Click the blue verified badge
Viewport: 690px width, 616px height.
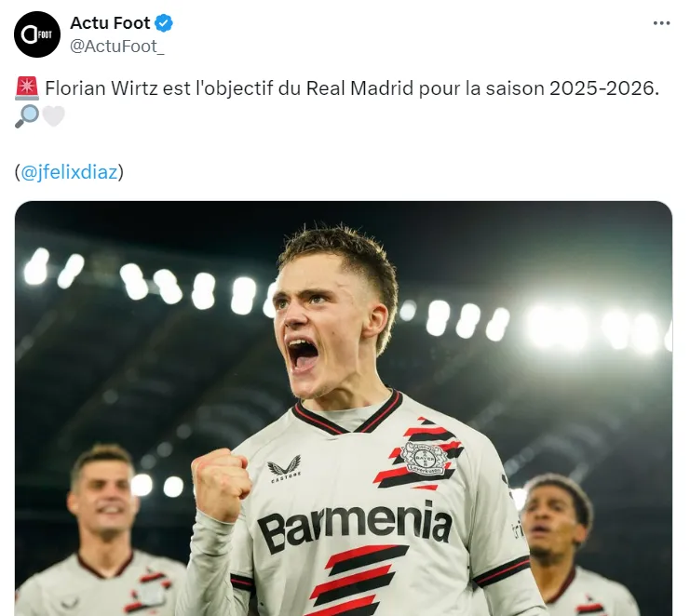[164, 23]
